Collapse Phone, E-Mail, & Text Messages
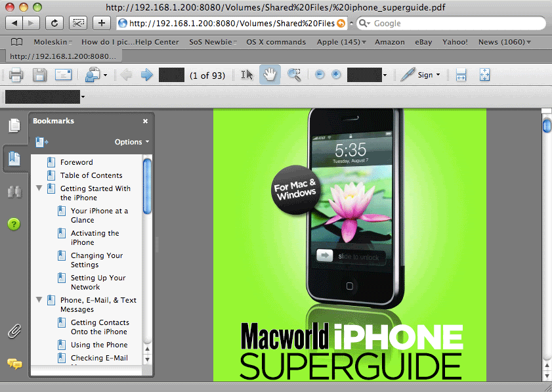The width and height of the screenshot is (552, 392). coord(39,300)
